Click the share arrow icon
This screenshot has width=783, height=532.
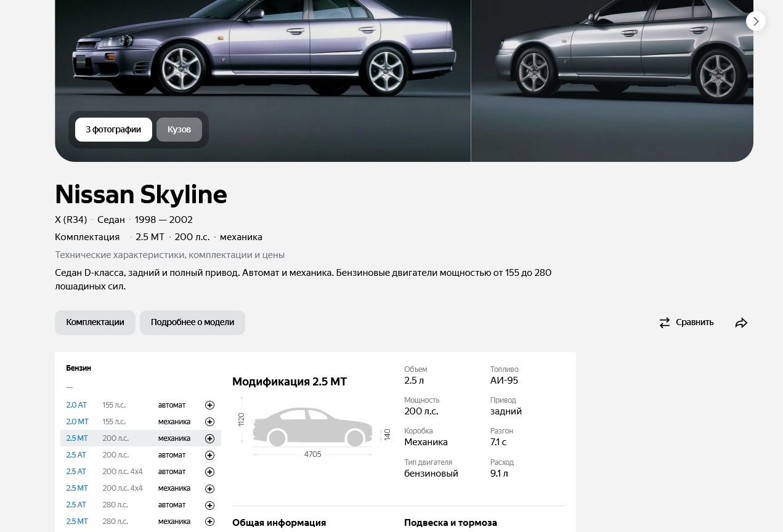(x=741, y=323)
